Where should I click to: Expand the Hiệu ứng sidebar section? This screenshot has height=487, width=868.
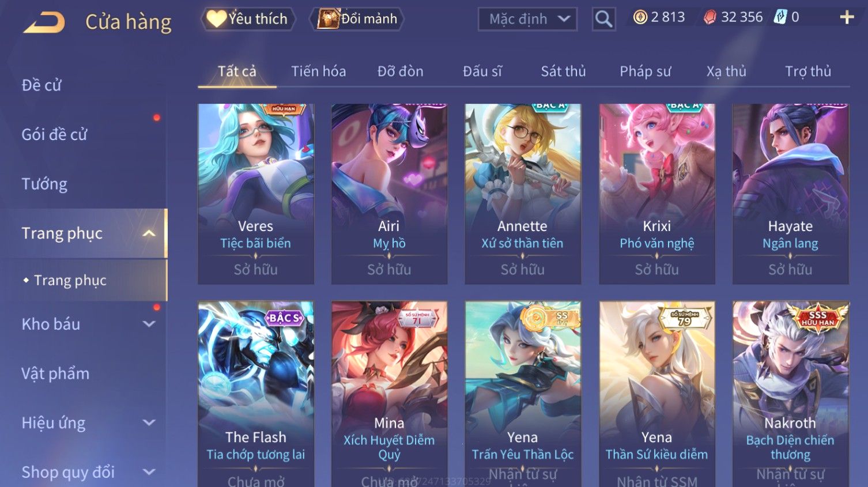click(x=149, y=422)
